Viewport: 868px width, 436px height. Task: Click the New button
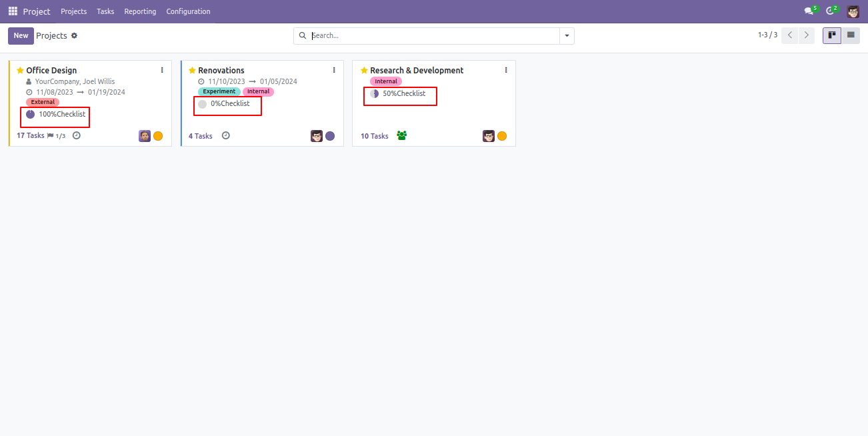coord(21,36)
